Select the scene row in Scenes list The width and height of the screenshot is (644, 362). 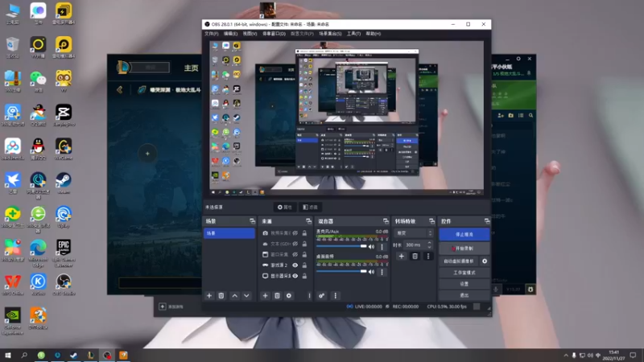tap(229, 233)
